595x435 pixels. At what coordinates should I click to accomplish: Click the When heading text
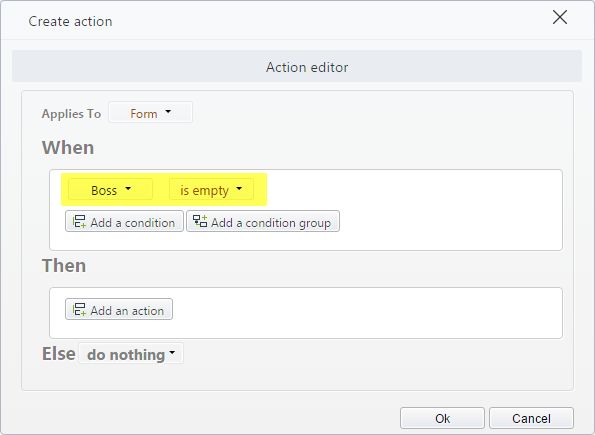[x=68, y=148]
